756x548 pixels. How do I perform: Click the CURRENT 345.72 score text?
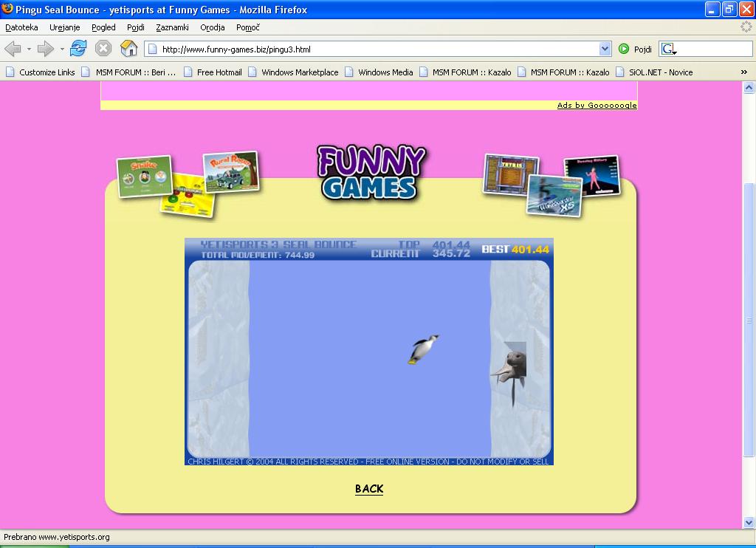coord(420,254)
